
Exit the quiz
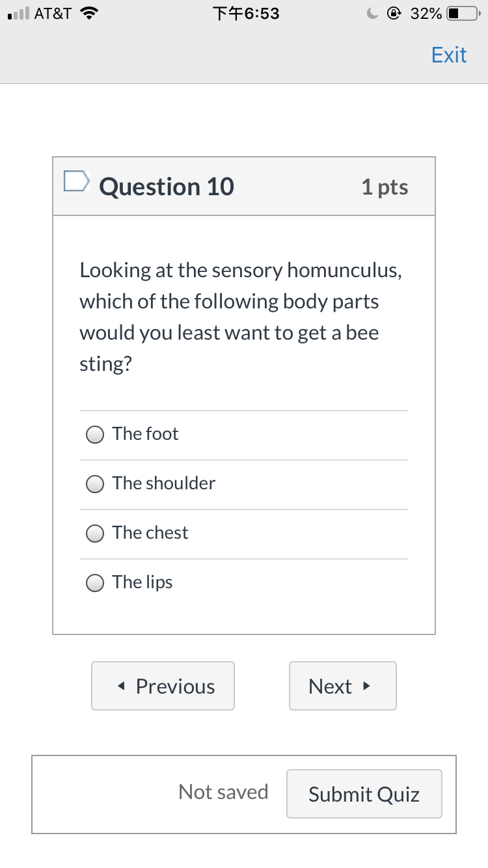[x=449, y=55]
